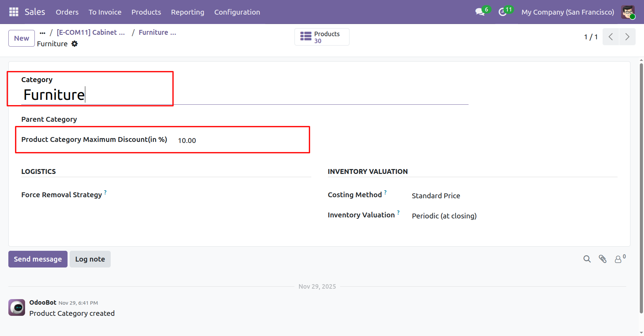Search chatter messages with magnifier icon
Screen dimensions: 644x336
pos(587,259)
